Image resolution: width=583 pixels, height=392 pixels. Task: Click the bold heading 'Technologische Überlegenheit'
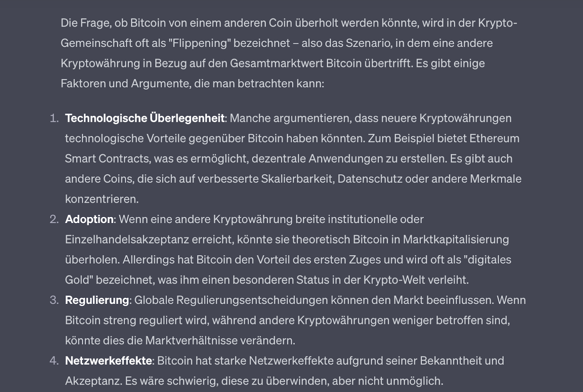[145, 118]
